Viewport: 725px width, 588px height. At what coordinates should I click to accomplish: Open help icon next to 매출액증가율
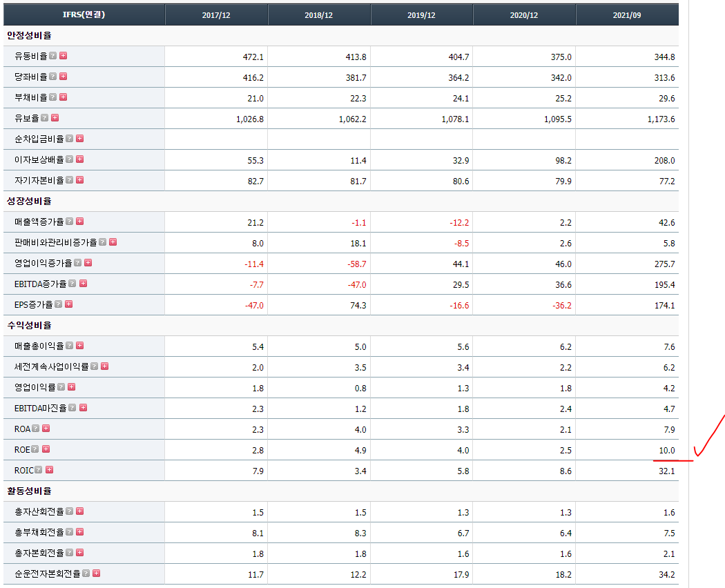click(69, 222)
